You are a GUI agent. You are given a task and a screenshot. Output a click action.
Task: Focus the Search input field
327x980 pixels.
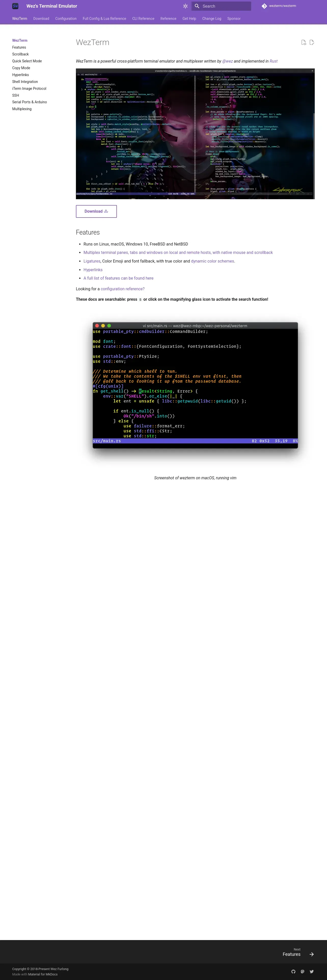(x=221, y=6)
